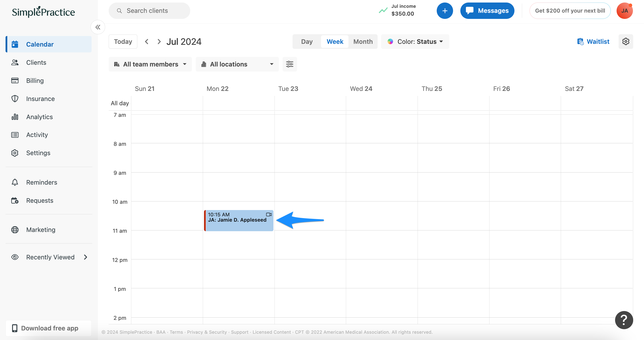Click the Recently Viewed eye icon

15,257
